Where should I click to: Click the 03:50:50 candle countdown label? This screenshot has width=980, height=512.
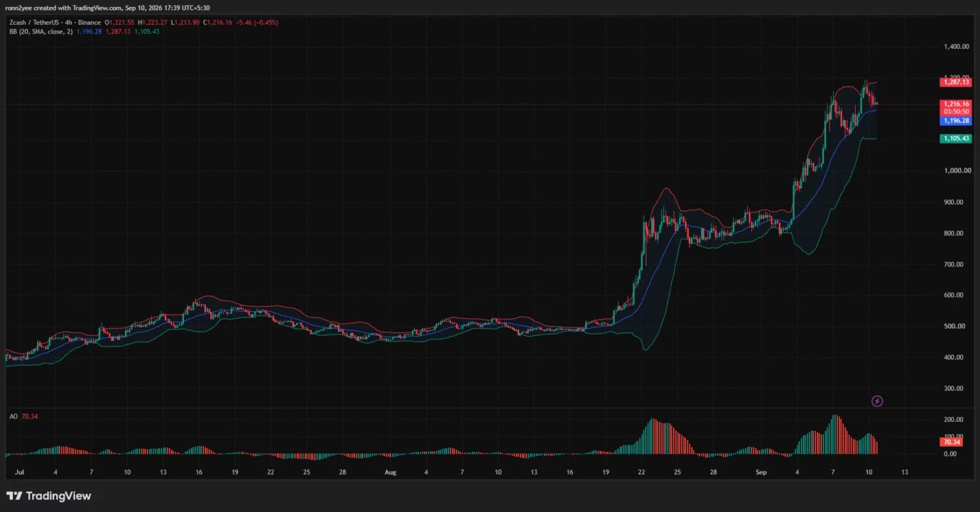pyautogui.click(x=956, y=112)
